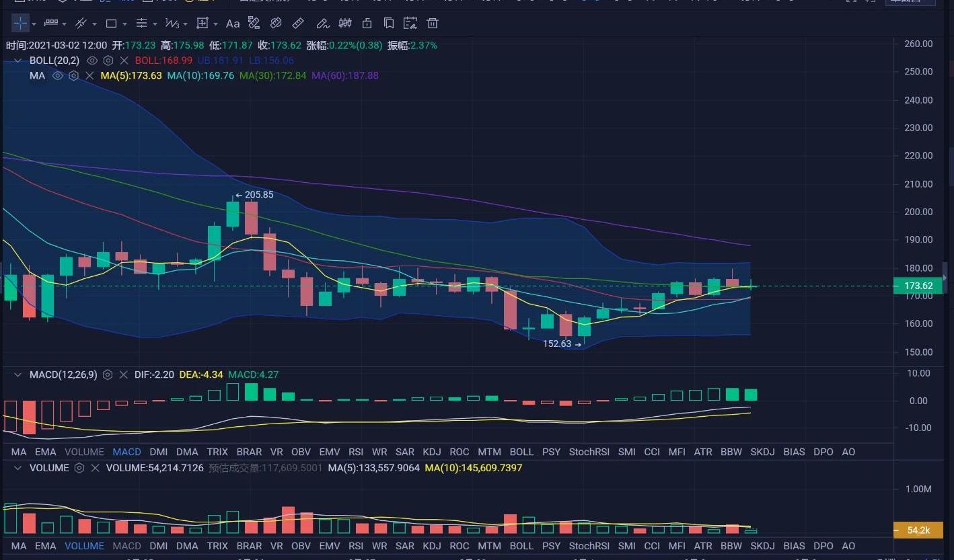Select the ruler measurement tool

pos(298,24)
